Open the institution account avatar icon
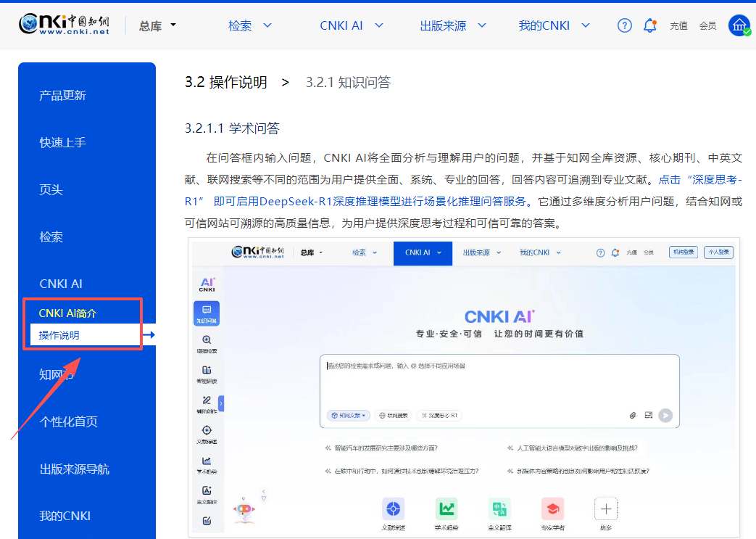The image size is (756, 539). pos(739,25)
